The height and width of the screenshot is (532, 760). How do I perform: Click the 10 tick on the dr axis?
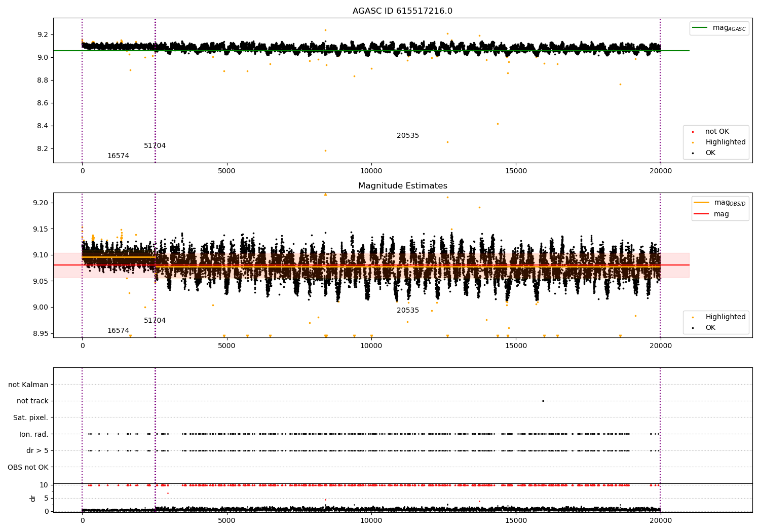point(44,485)
